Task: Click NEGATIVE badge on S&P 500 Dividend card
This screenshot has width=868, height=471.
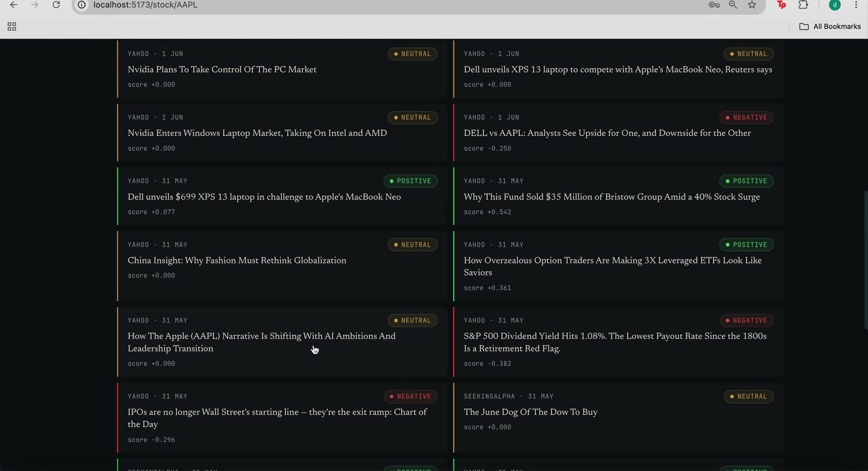Action: coord(746,321)
